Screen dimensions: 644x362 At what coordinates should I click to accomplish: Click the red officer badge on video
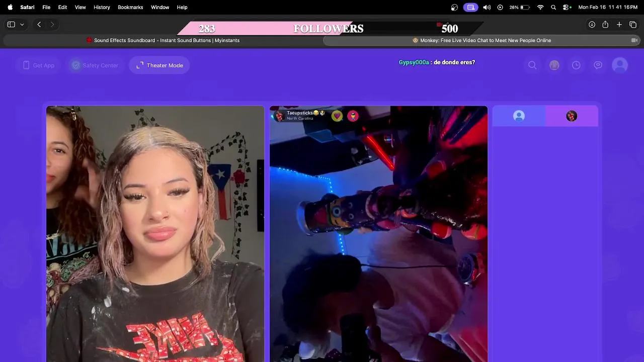coord(353,116)
